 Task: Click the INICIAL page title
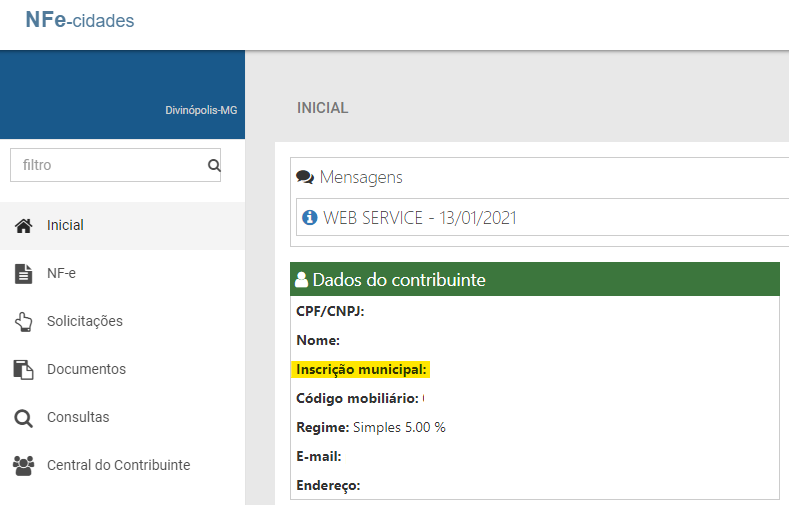click(323, 108)
